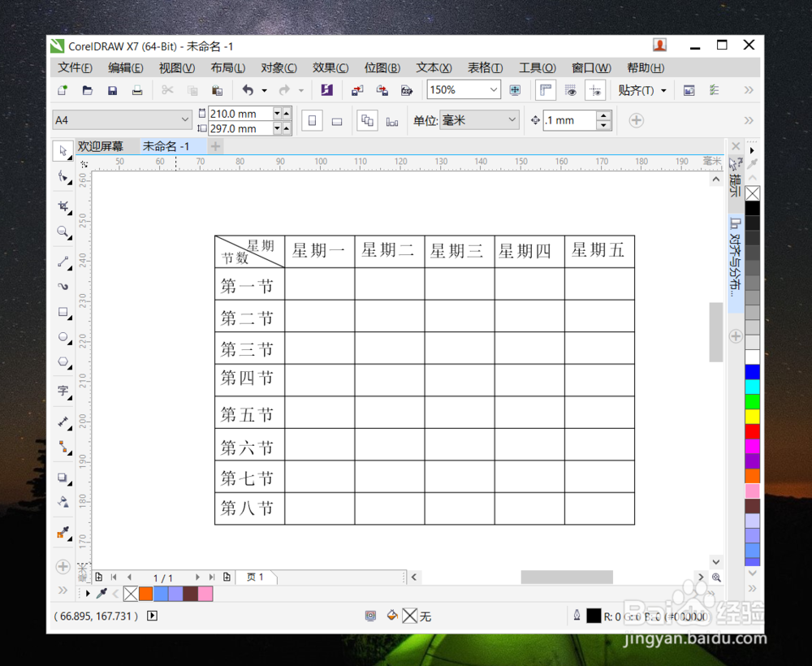812x666 pixels.
Task: Select the Shape tool
Action: 63,176
